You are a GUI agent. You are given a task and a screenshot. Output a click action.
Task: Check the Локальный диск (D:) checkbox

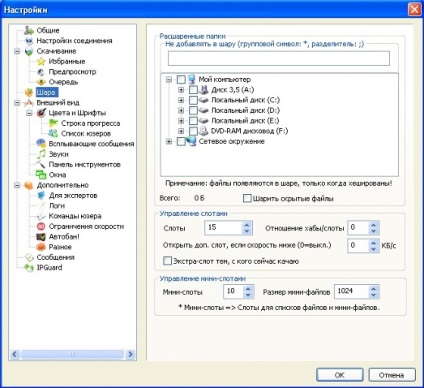193,110
